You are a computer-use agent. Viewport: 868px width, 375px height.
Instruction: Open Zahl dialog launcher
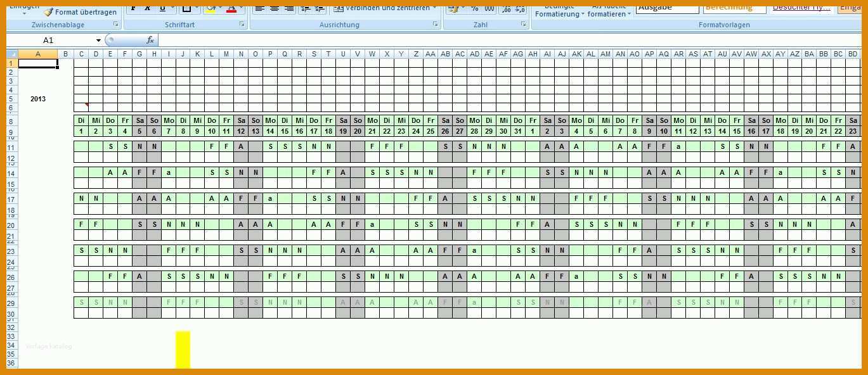point(524,24)
